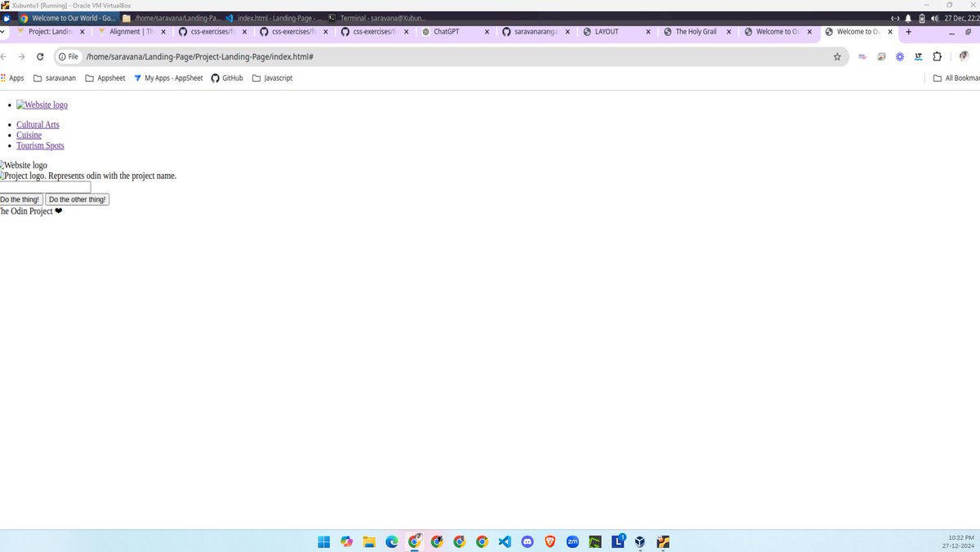Open the Appsheet bookmarks folder
Screen dimensions: 980x552
pos(105,78)
